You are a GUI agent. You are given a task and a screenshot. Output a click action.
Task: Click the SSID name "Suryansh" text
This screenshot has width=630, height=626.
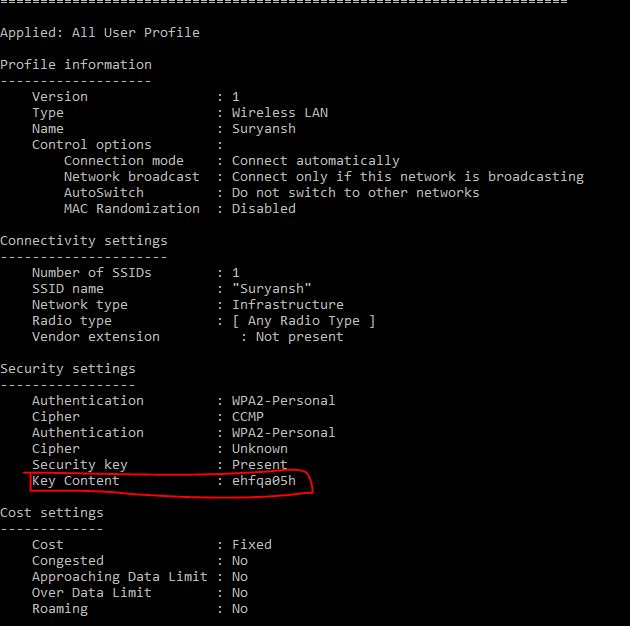(x=272, y=288)
